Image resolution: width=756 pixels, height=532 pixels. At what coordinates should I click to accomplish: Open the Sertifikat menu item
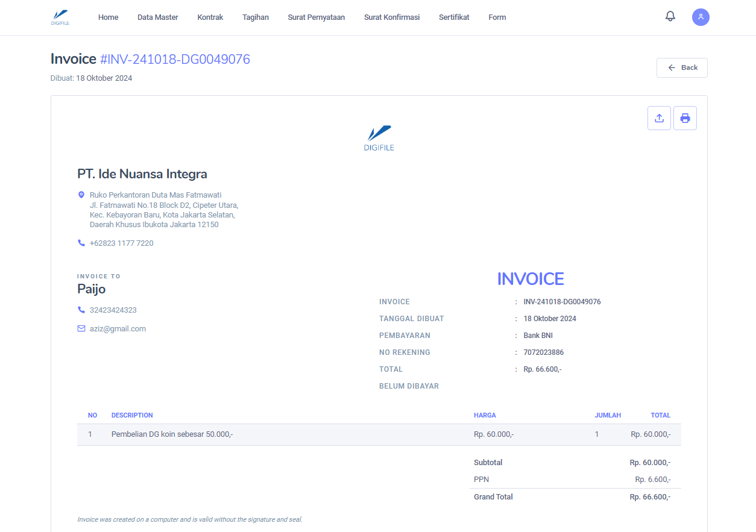(x=454, y=17)
